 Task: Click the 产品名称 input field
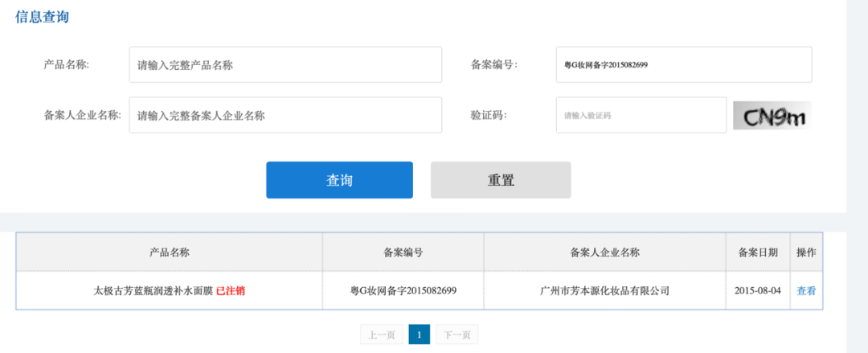[285, 65]
